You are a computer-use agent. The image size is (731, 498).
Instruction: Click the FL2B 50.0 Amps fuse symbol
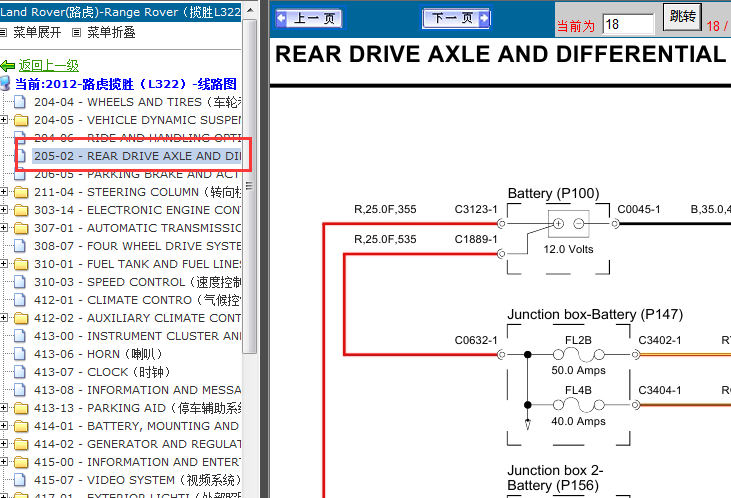(x=578, y=355)
